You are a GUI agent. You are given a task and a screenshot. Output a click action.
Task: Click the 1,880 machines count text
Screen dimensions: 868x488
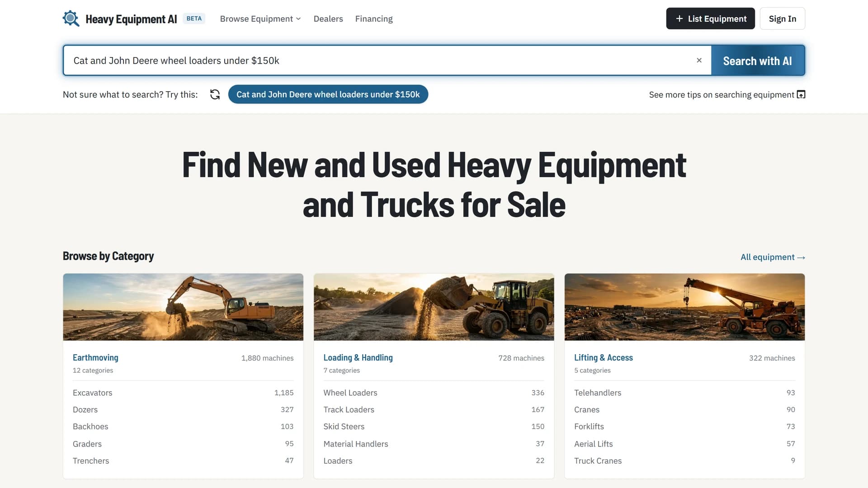click(x=267, y=358)
